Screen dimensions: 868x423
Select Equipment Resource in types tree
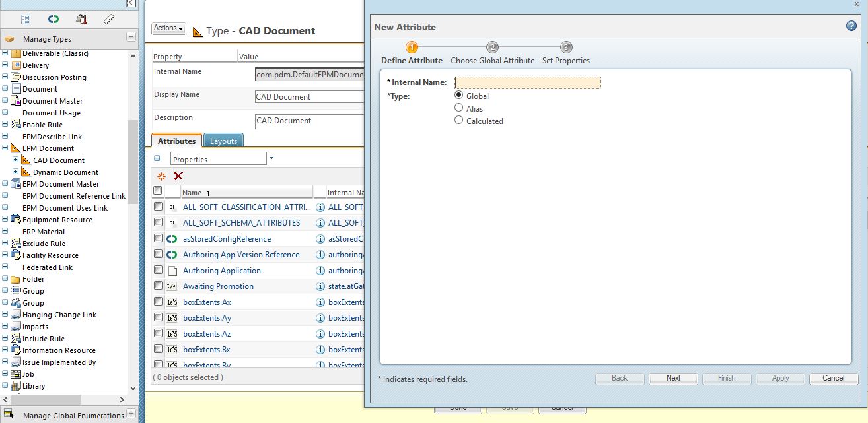tap(57, 220)
